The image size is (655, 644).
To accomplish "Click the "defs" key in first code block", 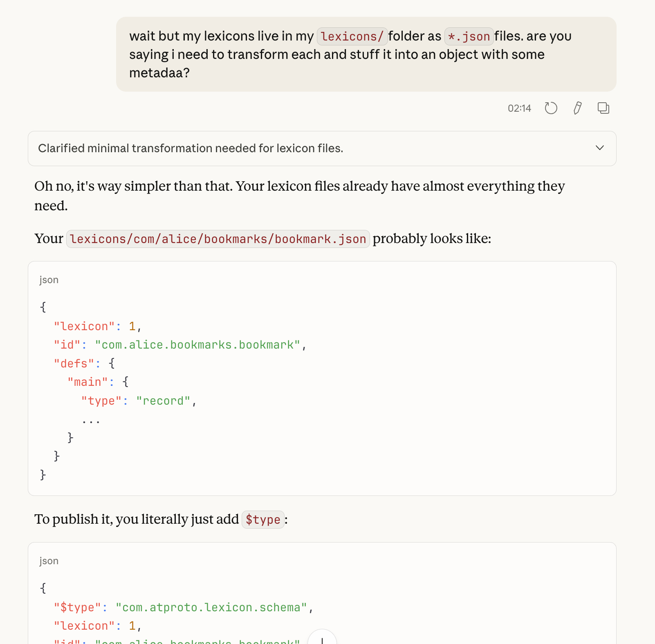I will click(74, 364).
